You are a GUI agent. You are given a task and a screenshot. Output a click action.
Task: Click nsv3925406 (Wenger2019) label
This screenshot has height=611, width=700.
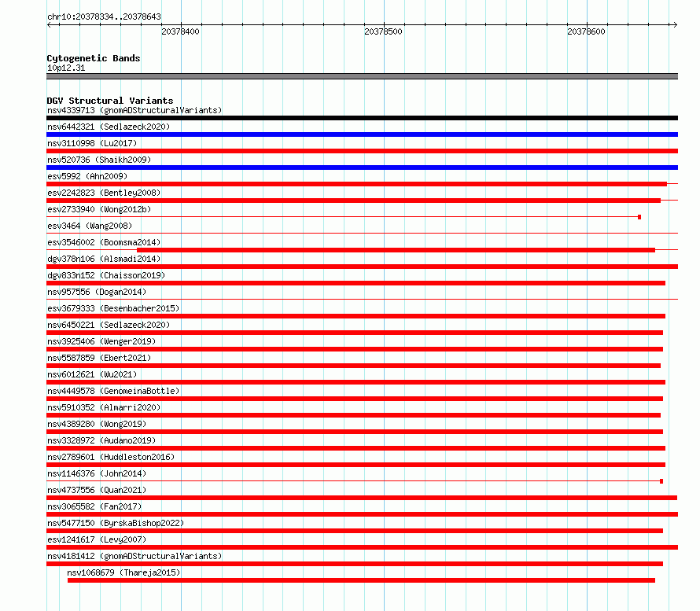[x=101, y=341]
